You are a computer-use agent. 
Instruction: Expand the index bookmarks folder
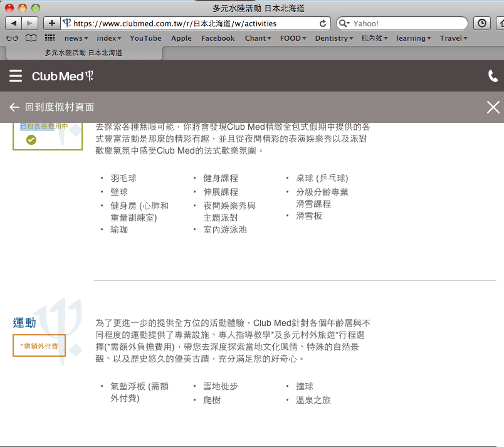click(x=108, y=38)
